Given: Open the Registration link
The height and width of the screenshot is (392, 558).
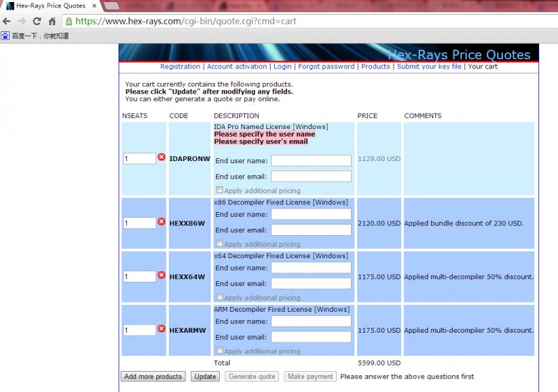Looking at the screenshot, I should [180, 66].
